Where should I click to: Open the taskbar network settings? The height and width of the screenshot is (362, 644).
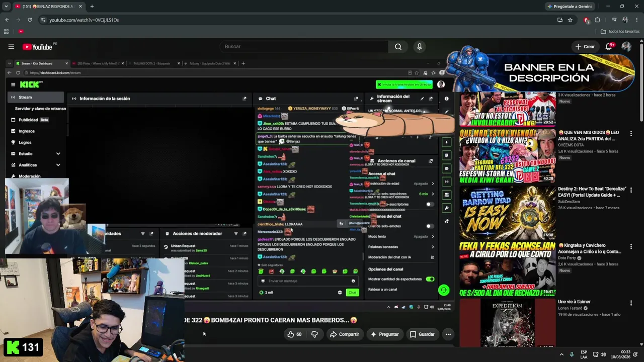(x=595, y=354)
